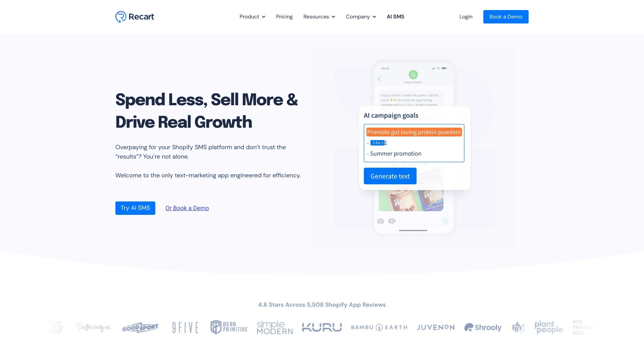Toggle the Promote gut loving protein powders goal
Screen dimensions: 644x362
point(413,132)
